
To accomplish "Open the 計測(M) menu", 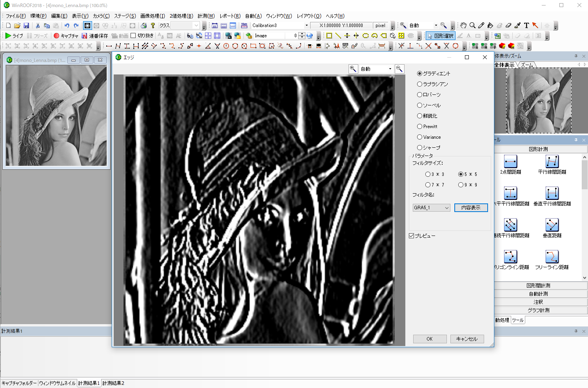I will tap(206, 16).
